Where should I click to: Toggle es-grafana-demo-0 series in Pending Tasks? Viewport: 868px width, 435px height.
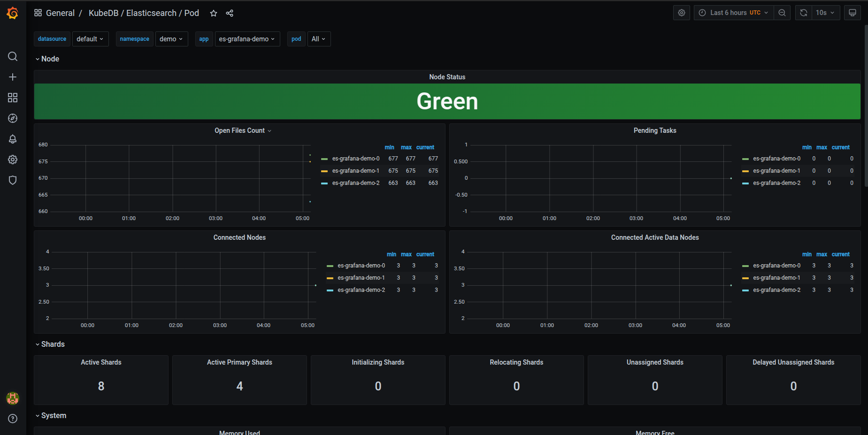coord(776,159)
